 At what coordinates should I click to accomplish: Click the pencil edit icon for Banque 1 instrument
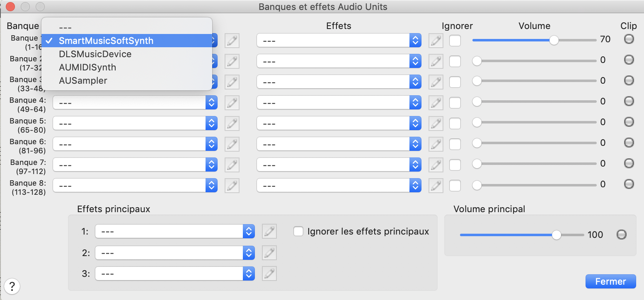point(232,40)
